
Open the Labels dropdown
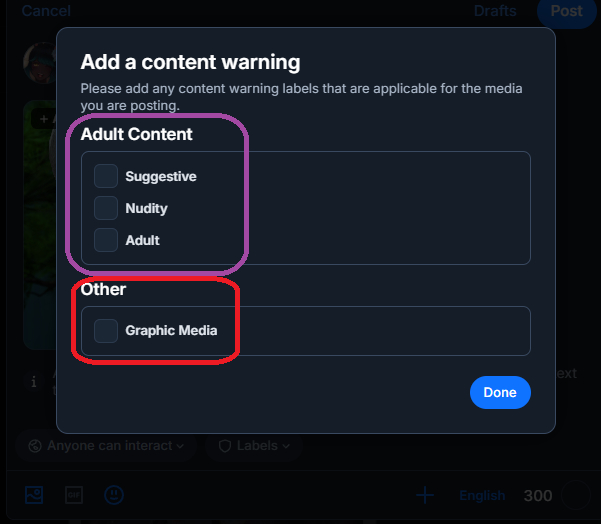click(254, 446)
